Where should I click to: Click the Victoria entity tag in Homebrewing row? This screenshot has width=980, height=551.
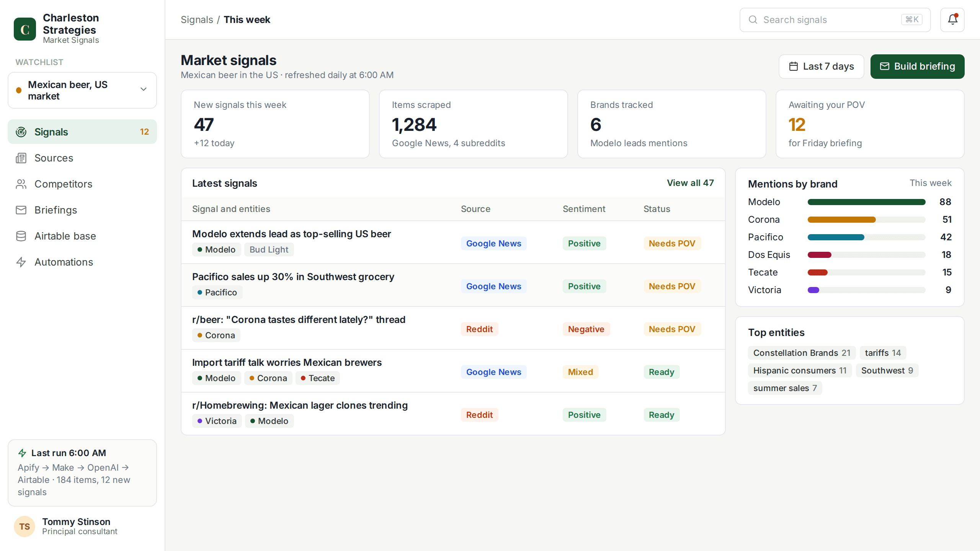pyautogui.click(x=217, y=421)
